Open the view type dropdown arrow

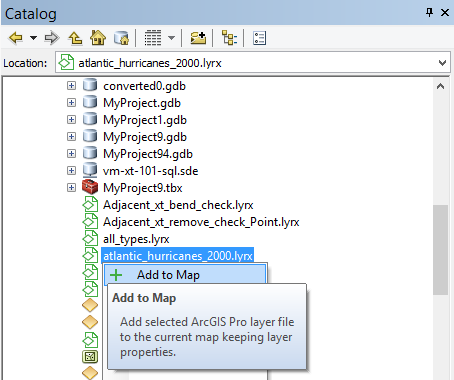coord(171,38)
